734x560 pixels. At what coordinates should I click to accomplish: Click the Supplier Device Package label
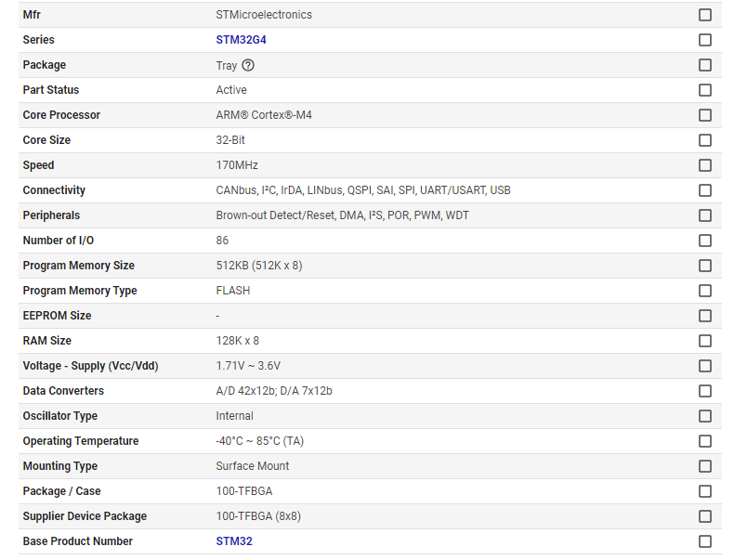click(x=85, y=516)
